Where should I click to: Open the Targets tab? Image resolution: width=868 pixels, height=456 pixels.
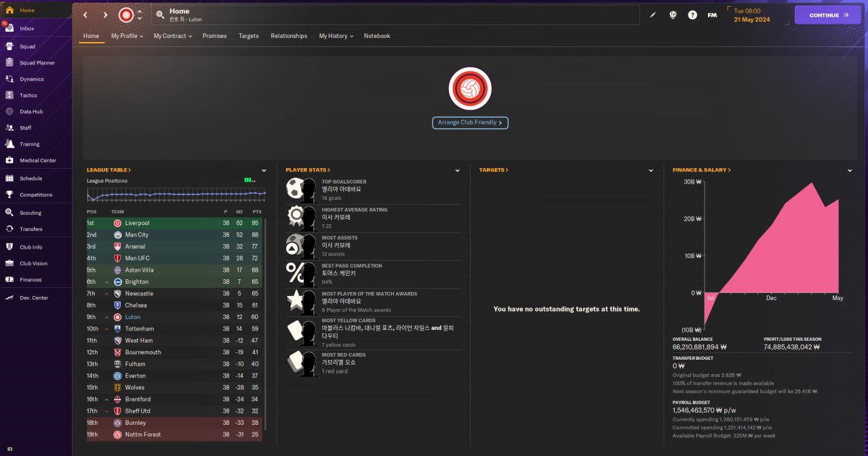pos(248,36)
